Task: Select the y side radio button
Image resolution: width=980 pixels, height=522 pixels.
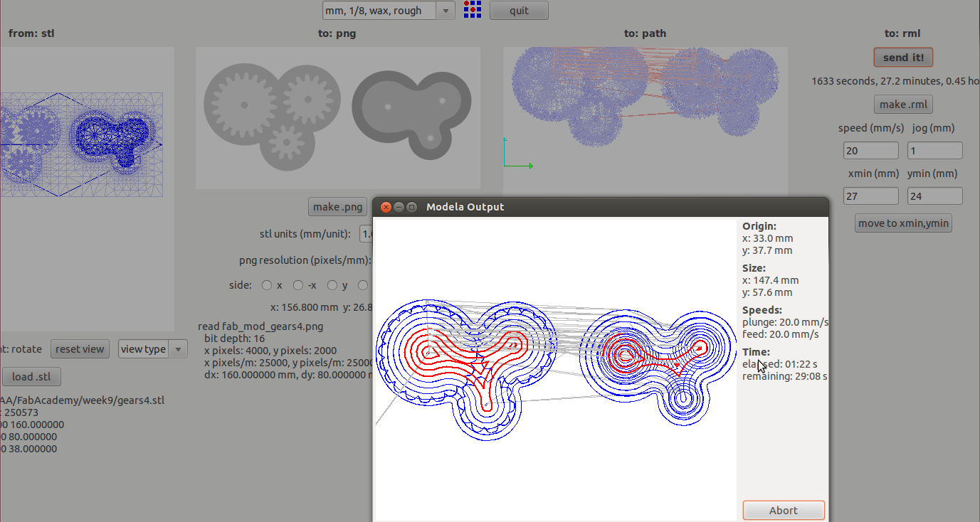Action: point(332,285)
